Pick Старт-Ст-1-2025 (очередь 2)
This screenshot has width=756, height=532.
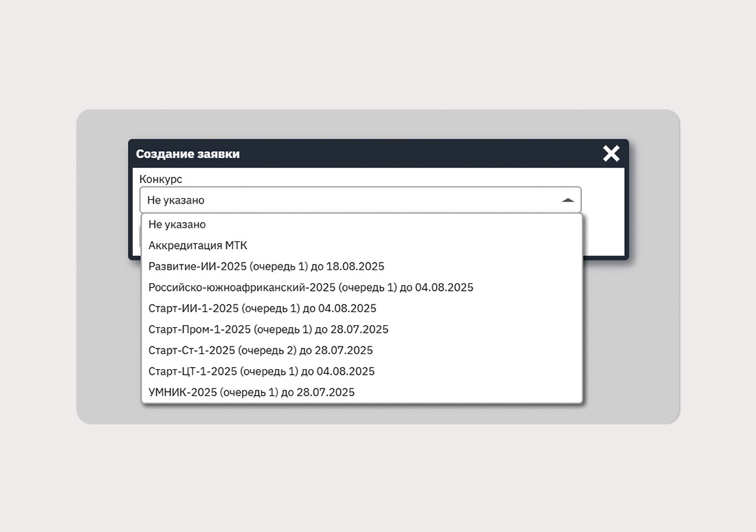(260, 351)
